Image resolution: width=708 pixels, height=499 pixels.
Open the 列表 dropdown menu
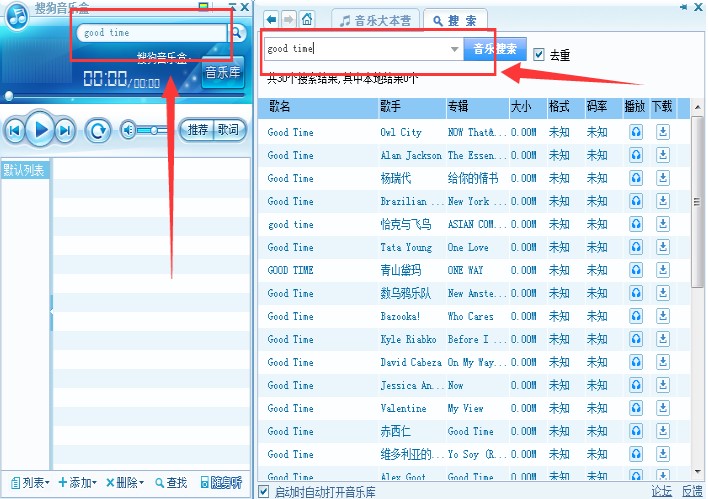(x=30, y=483)
